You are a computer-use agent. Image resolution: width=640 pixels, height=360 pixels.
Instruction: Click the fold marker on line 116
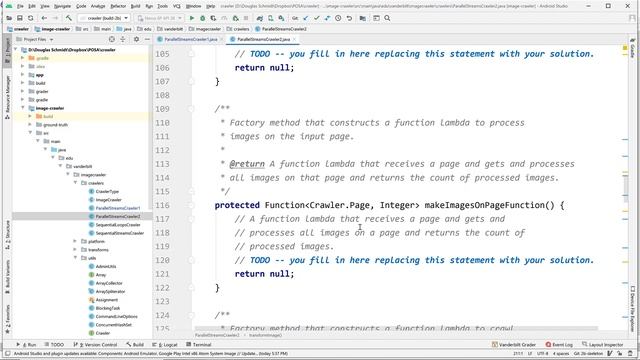coord(191,205)
